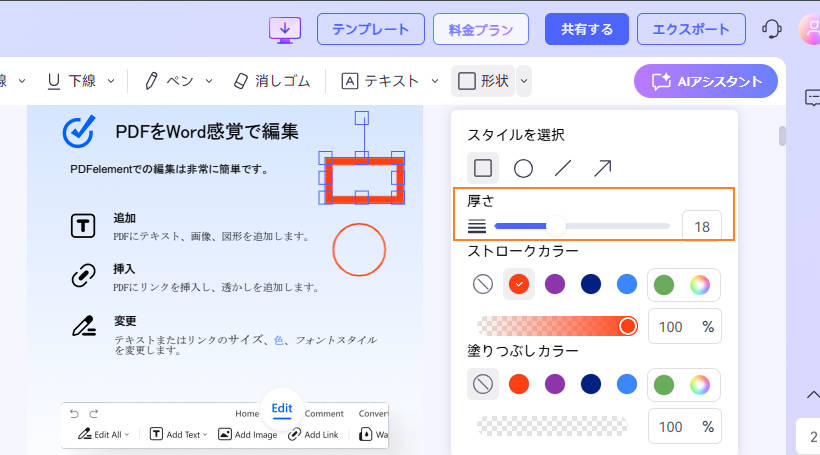The width and height of the screenshot is (820, 455).
Task: Click the thickness value input field
Action: point(702,227)
